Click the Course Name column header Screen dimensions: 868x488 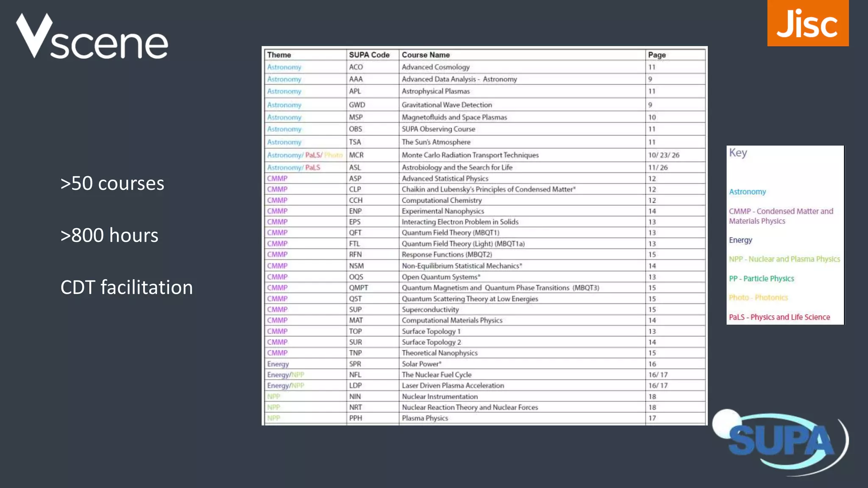(426, 55)
